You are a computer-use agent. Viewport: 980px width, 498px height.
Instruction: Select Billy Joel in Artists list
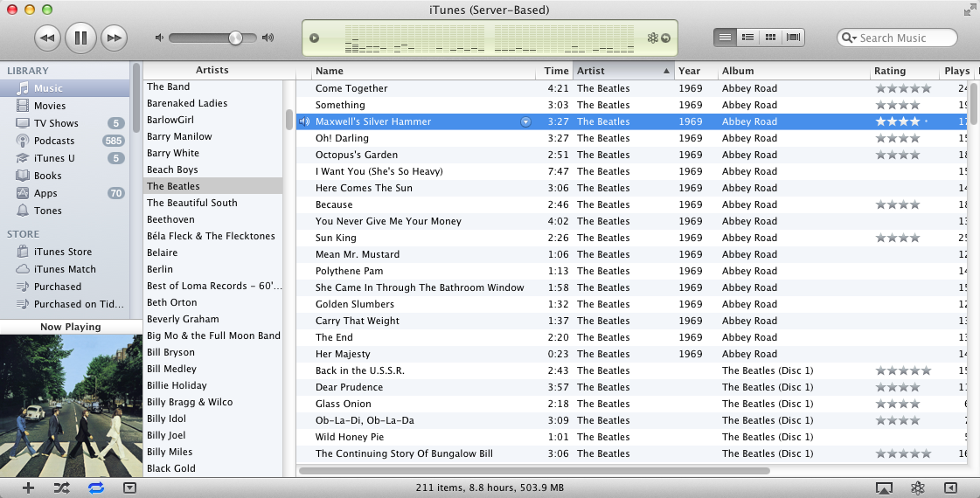tap(213, 435)
